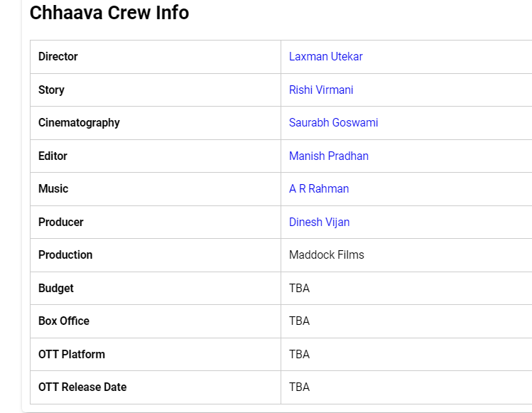Screen dimensions: 532x413
Task: Click the Manish Pradhan editor link
Action: click(x=328, y=156)
